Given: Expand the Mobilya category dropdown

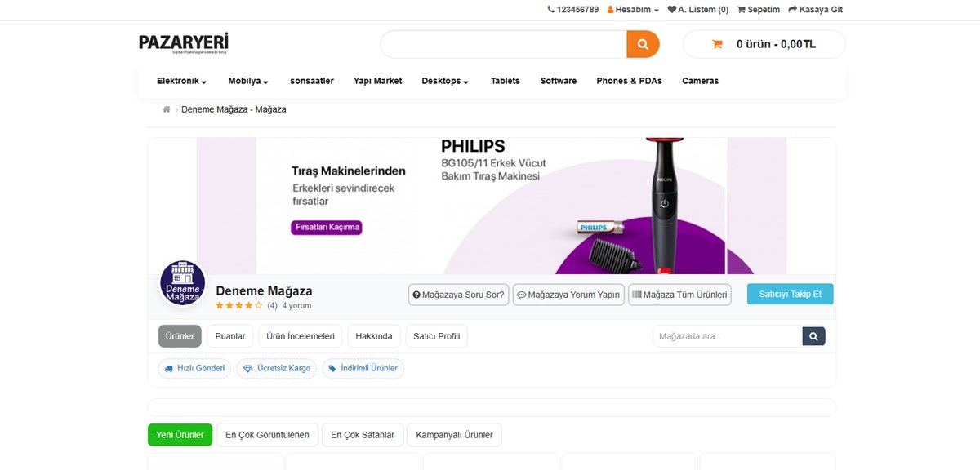Looking at the screenshot, I should [x=248, y=81].
